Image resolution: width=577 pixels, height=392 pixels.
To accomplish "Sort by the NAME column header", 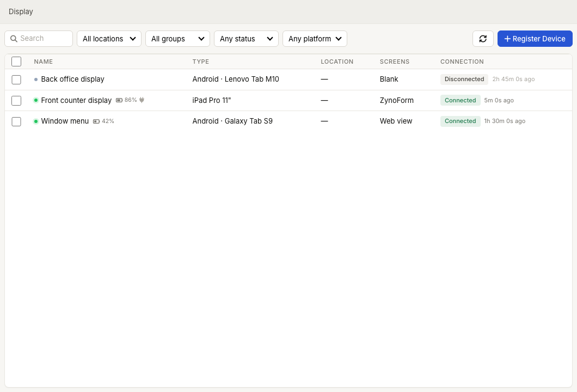I will (x=44, y=62).
